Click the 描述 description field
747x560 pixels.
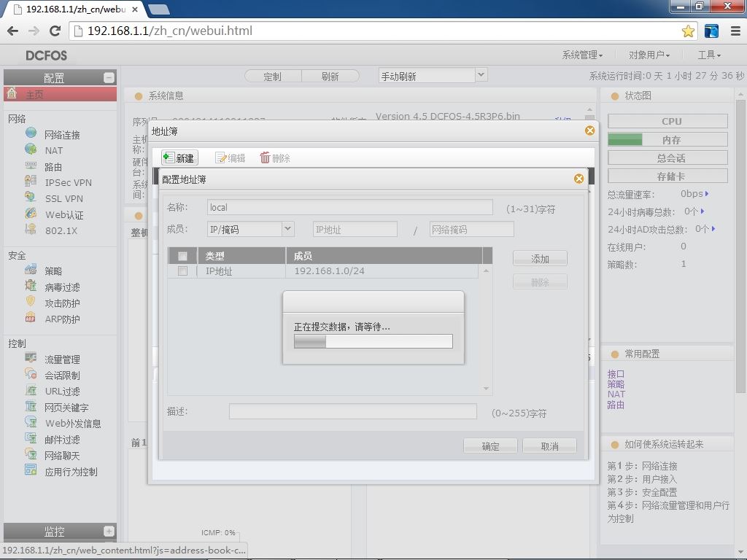[x=352, y=411]
